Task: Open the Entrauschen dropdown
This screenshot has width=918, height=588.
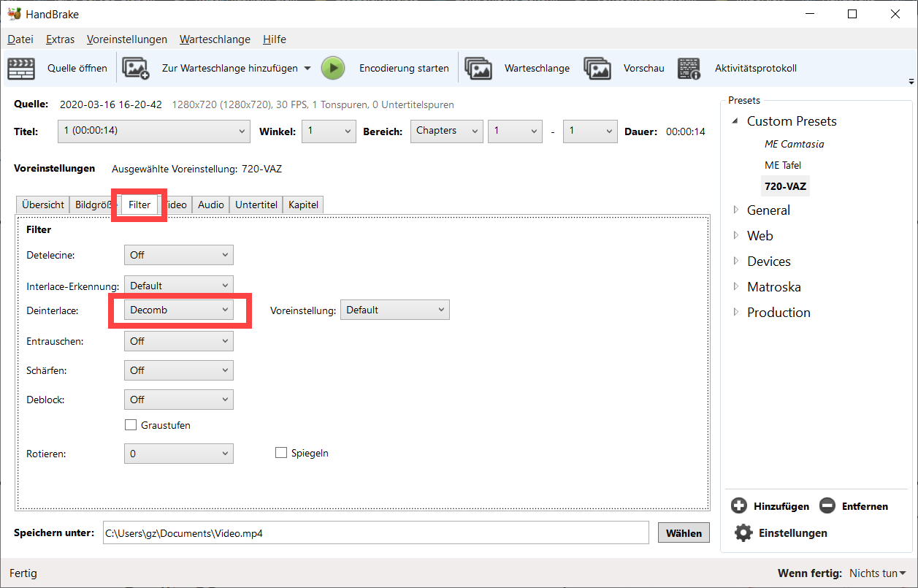Action: 179,341
